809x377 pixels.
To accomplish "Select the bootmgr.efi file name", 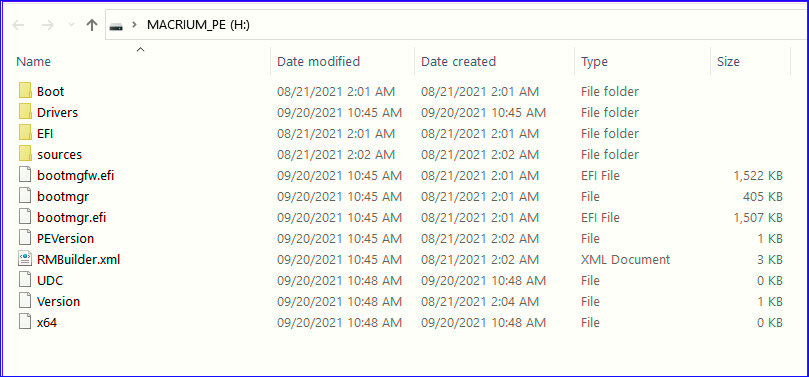I will click(72, 217).
